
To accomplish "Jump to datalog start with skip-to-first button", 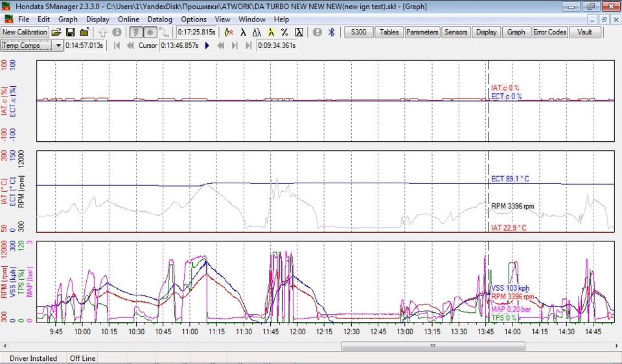I will coord(117,45).
